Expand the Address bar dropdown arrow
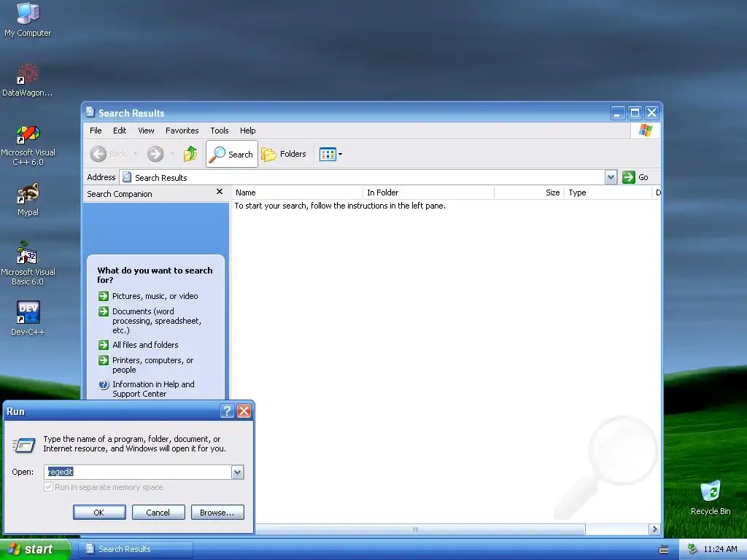Viewport: 747px width, 560px height. coord(611,177)
